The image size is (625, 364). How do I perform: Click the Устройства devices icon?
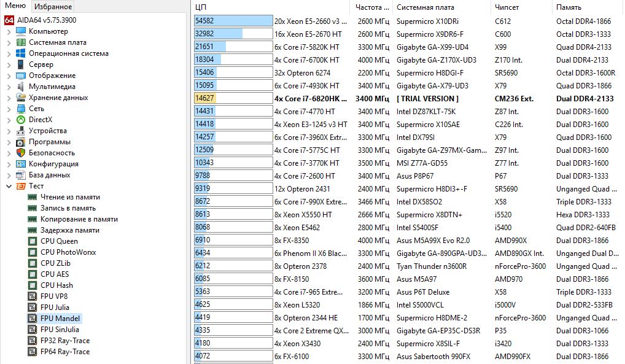[x=21, y=131]
